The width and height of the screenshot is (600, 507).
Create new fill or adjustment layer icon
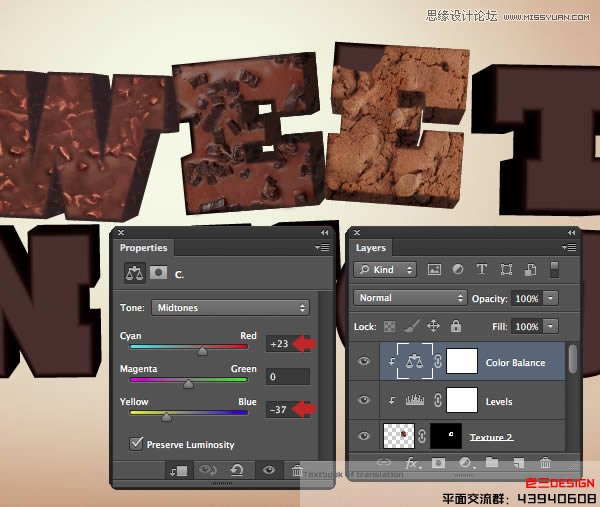[x=466, y=463]
